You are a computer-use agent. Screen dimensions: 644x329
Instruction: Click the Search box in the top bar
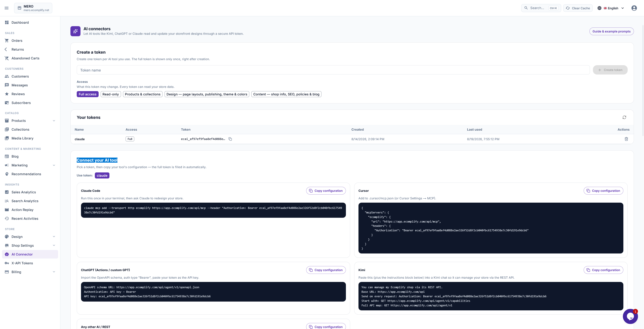click(541, 8)
